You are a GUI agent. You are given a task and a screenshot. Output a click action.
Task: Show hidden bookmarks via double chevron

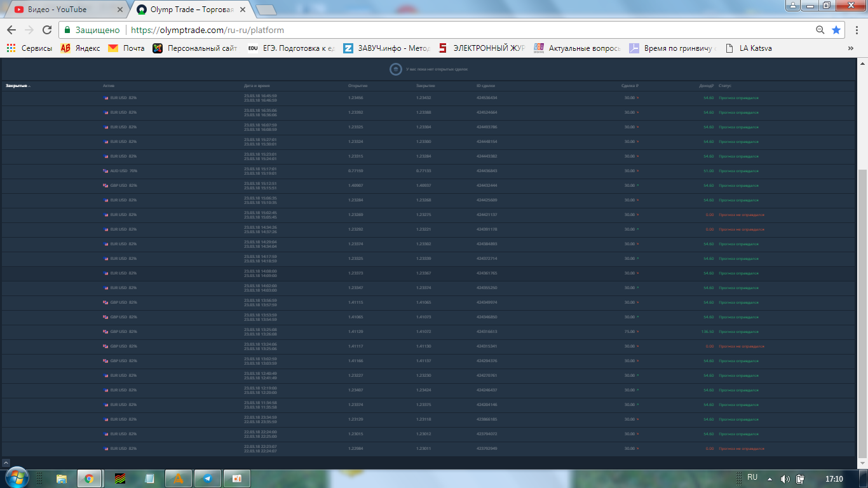(x=851, y=48)
